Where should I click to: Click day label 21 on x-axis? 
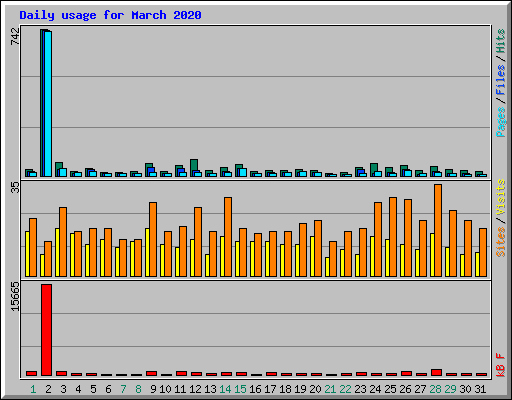coord(330,389)
